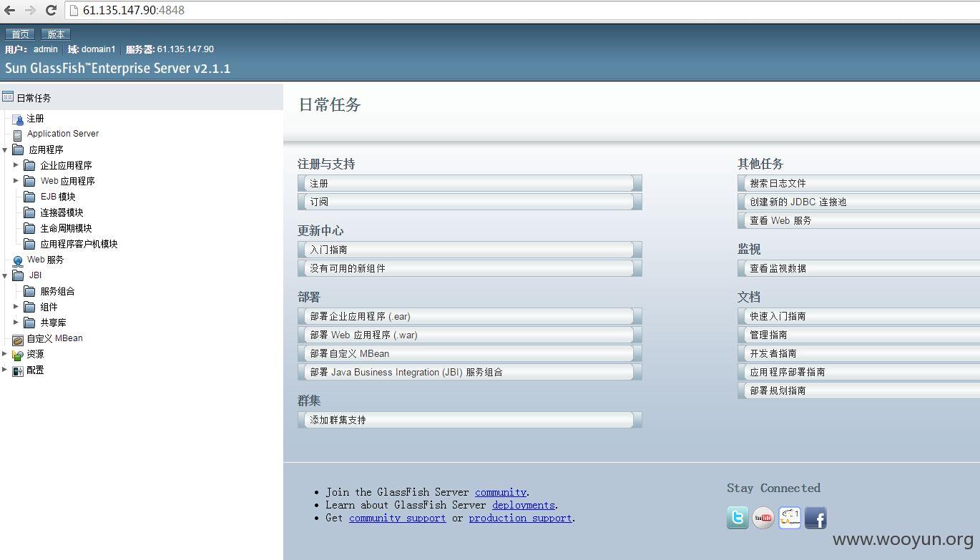Click the 部署自定义 MBean task button

470,353
